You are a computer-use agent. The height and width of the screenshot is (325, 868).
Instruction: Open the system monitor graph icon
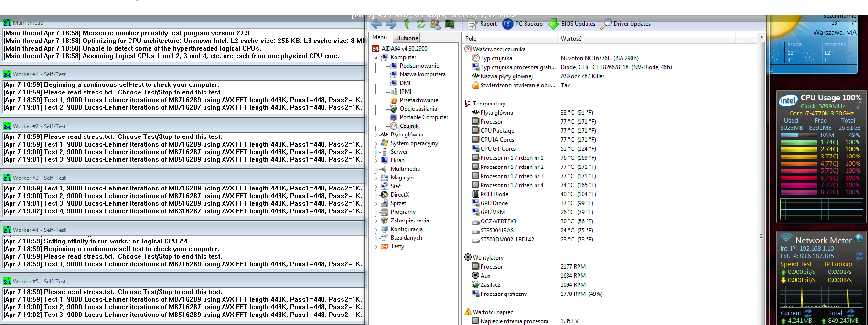[x=450, y=24]
